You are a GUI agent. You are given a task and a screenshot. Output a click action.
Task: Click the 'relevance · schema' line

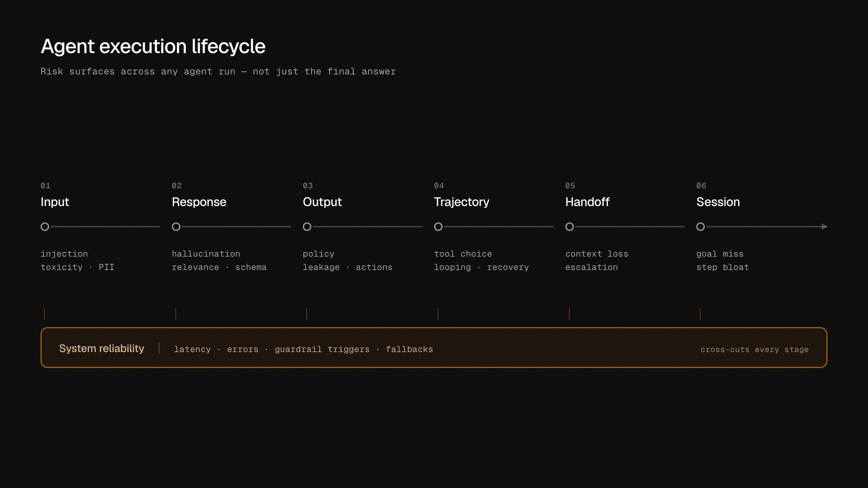(219, 267)
